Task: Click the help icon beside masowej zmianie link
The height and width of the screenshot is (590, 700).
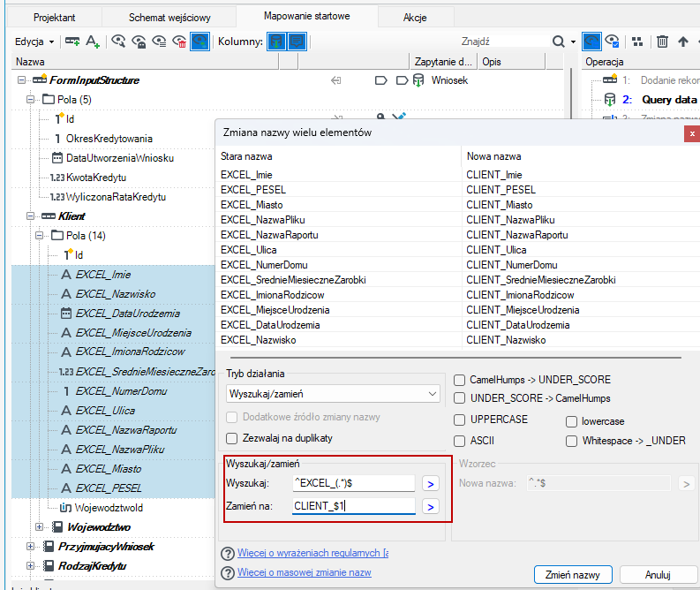Action: pos(228,573)
